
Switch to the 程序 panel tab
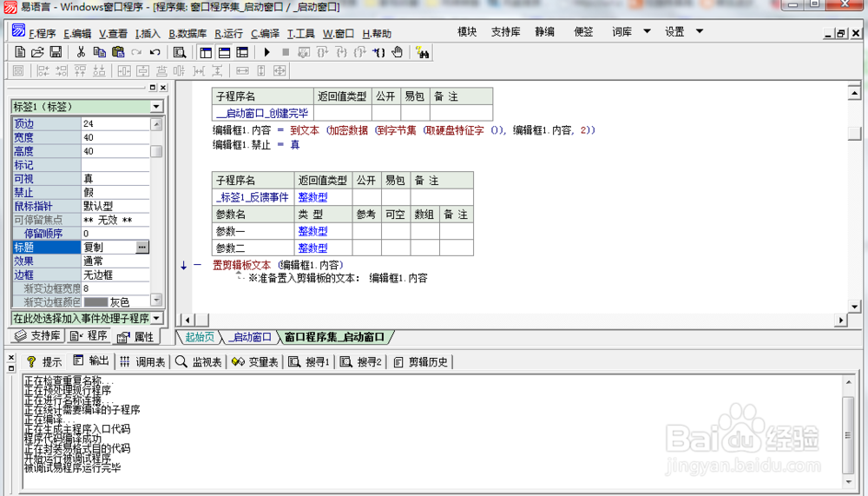89,336
